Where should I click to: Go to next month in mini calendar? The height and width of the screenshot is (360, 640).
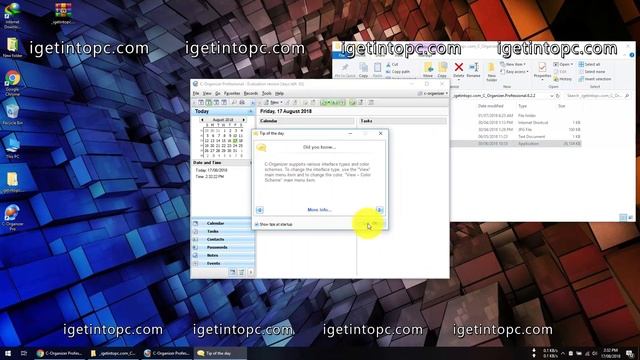(x=244, y=120)
